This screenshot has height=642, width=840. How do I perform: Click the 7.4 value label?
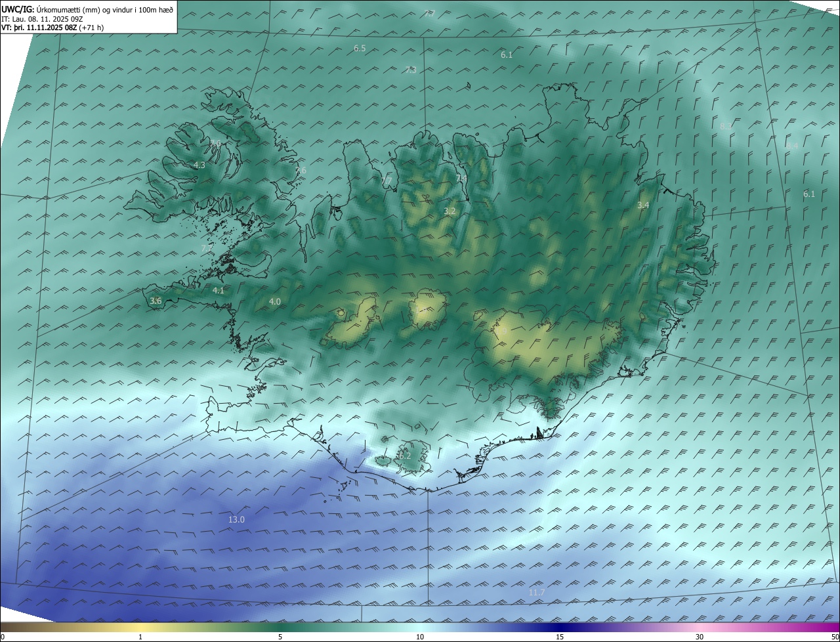[461, 178]
